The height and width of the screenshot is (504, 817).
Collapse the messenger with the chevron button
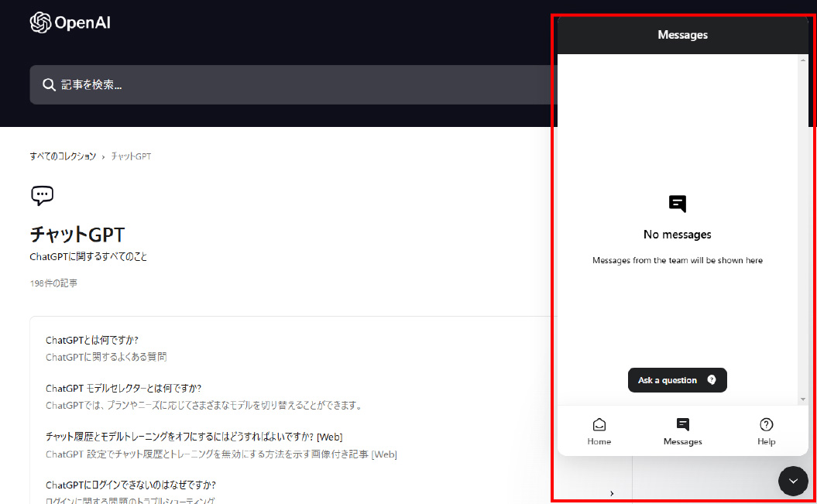click(793, 481)
